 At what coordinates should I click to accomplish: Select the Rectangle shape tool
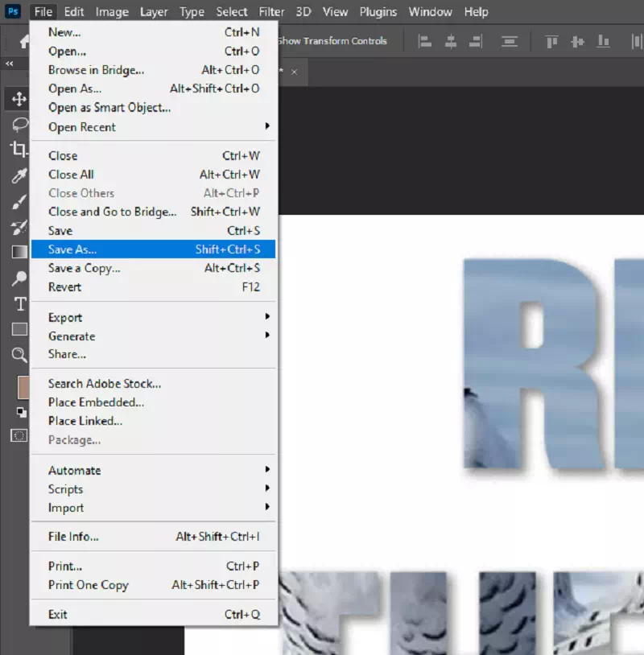tap(19, 329)
